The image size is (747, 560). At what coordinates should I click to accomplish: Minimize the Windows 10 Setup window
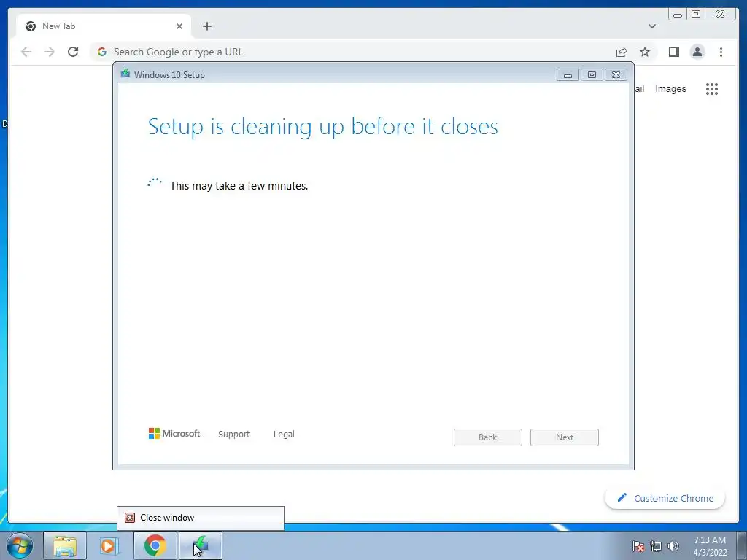click(x=568, y=75)
